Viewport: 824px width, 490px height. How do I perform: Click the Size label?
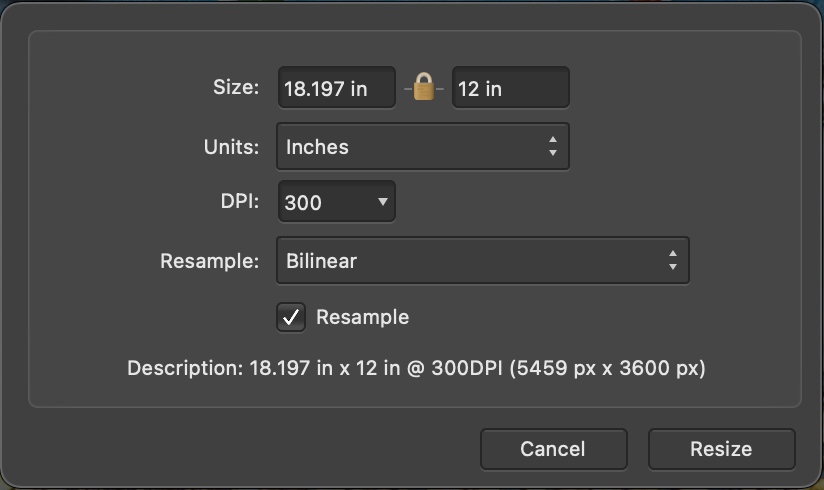click(x=236, y=87)
